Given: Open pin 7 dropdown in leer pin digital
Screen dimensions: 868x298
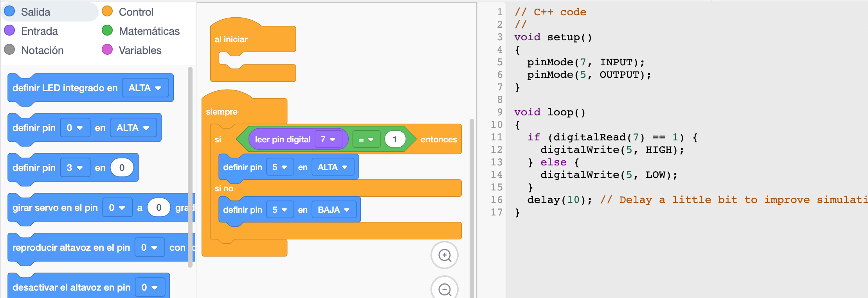Looking at the screenshot, I should click(328, 140).
